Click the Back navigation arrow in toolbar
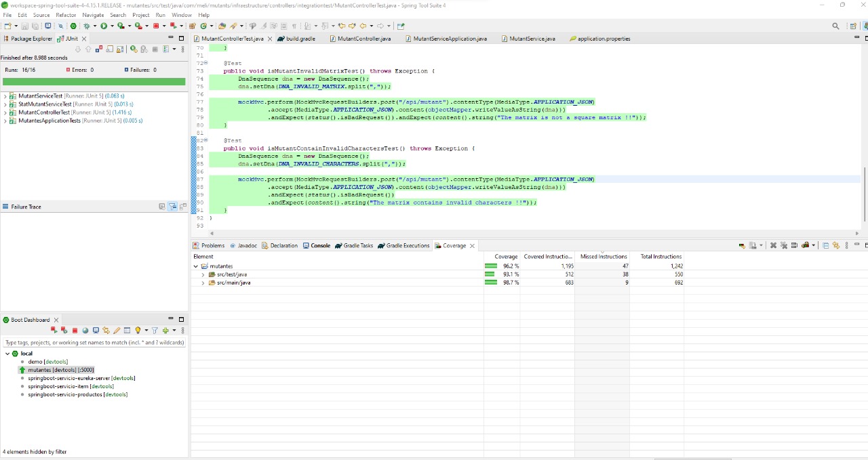Viewport: 868px width, 460px height. point(363,26)
